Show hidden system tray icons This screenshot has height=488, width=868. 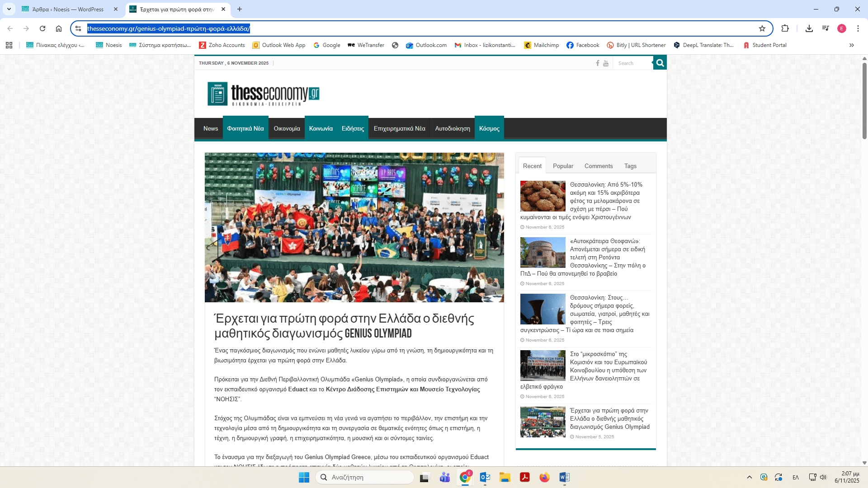point(750,477)
